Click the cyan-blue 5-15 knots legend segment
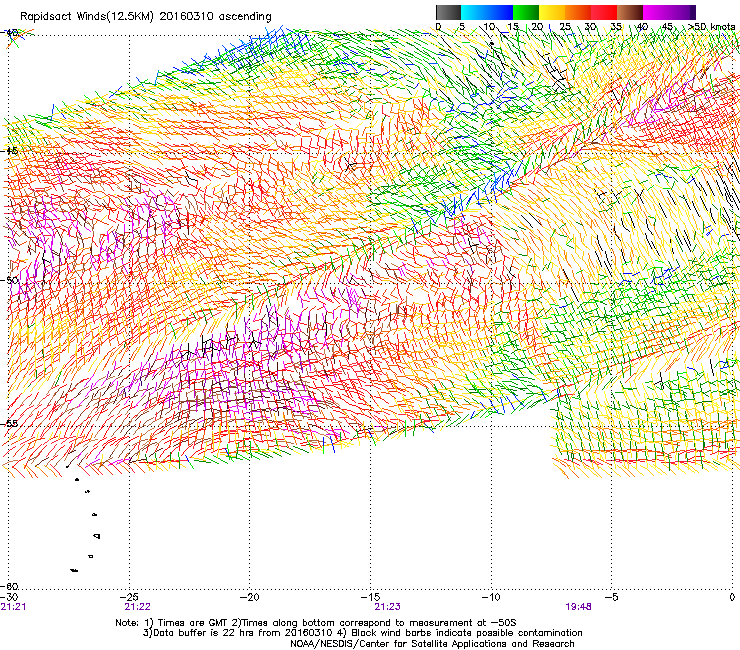The height and width of the screenshot is (650, 740). 487,12
